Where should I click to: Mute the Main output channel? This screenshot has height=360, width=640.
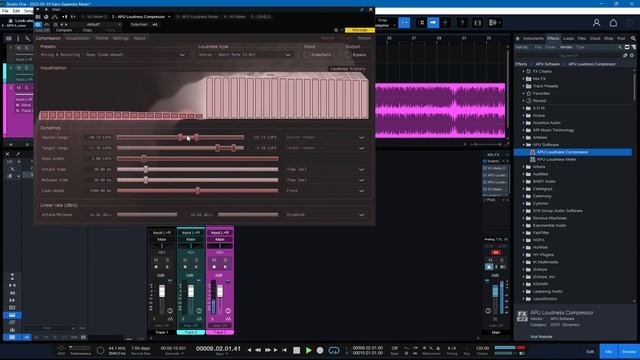[x=490, y=260]
